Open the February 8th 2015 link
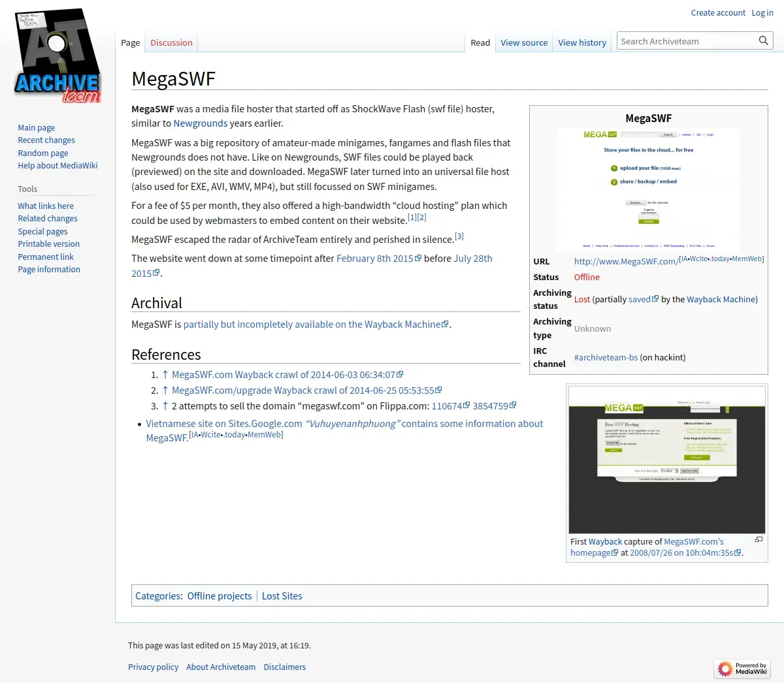Screen dimensions: 784x683 point(379,258)
